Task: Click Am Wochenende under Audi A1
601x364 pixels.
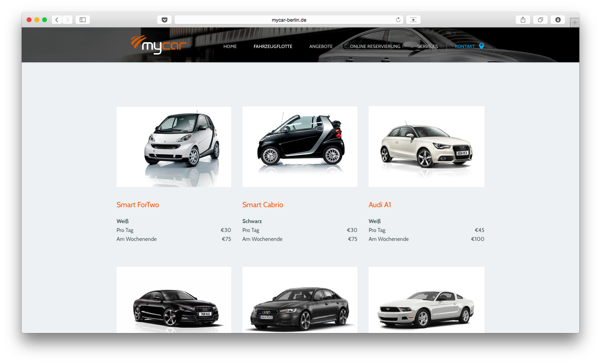Action: [x=389, y=239]
